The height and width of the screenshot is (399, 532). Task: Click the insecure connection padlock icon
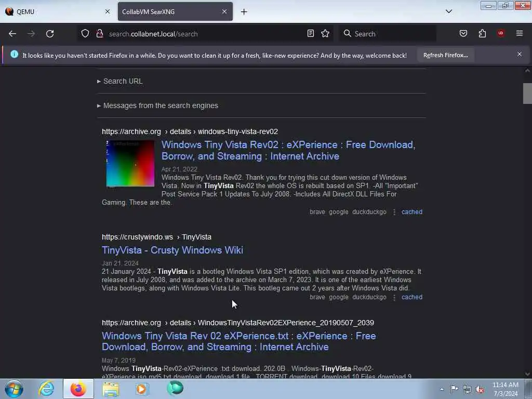coord(100,34)
